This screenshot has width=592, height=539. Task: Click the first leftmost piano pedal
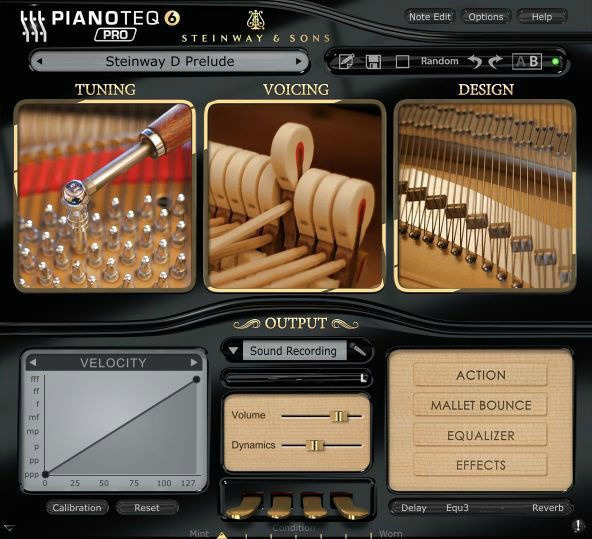pos(244,506)
